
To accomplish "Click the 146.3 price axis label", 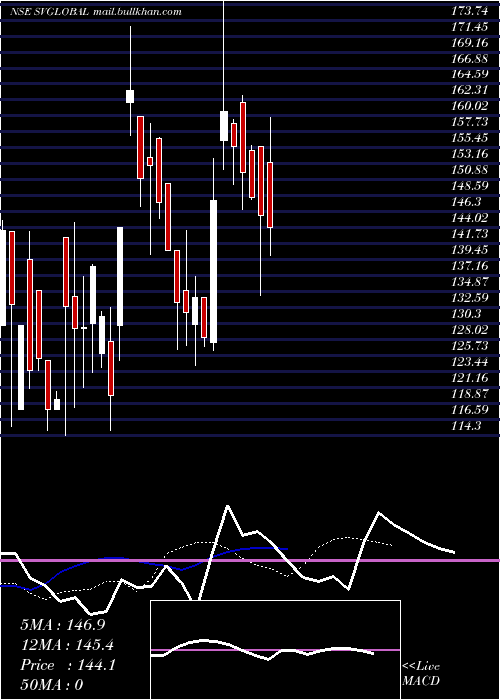I will (x=467, y=202).
